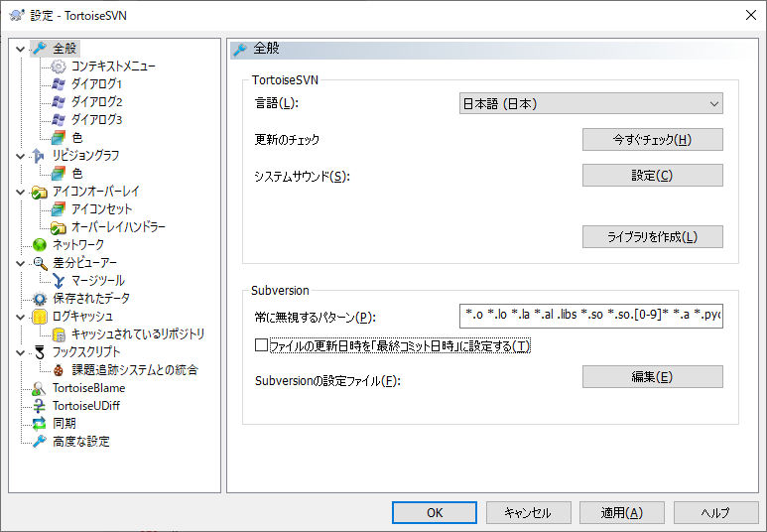Open ネットワーク settings page
The image size is (767, 532).
tap(78, 245)
